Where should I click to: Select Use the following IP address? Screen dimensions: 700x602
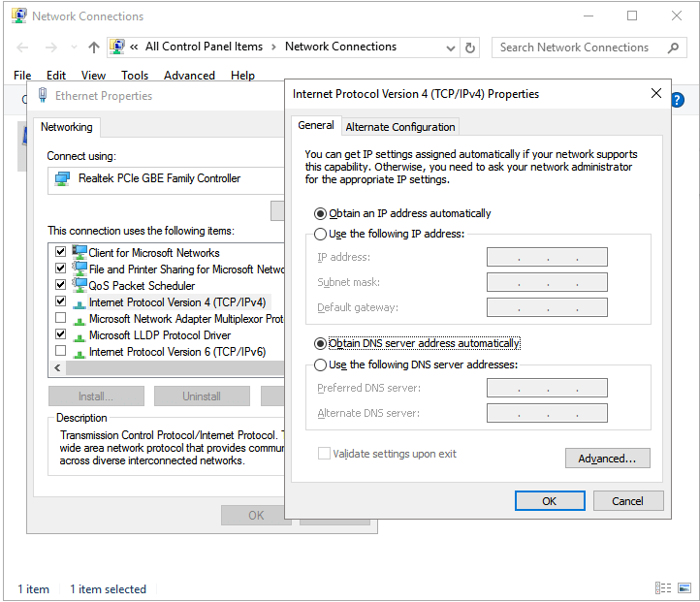coord(321,235)
